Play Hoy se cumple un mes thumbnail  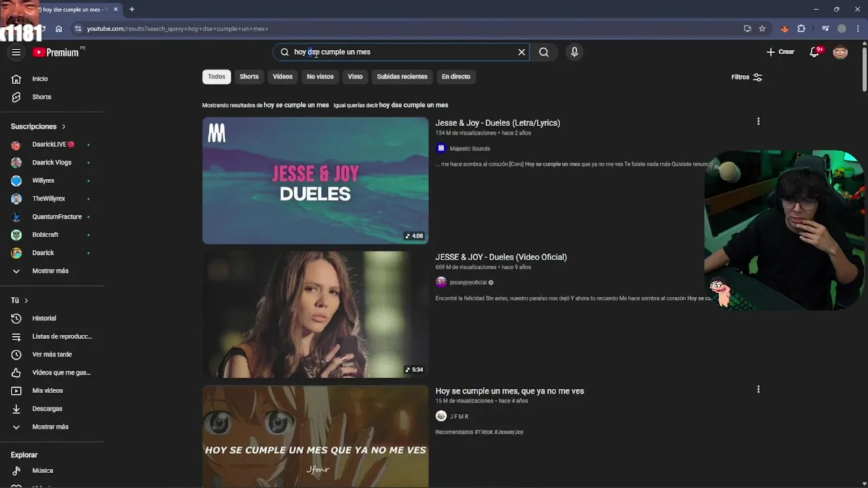point(315,436)
